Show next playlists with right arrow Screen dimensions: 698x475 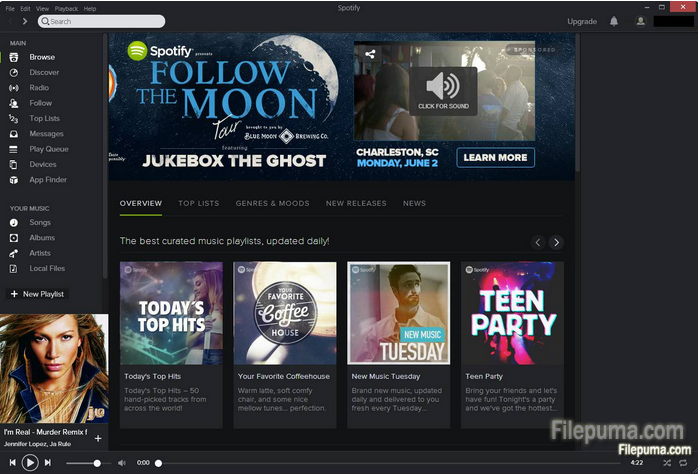point(556,242)
